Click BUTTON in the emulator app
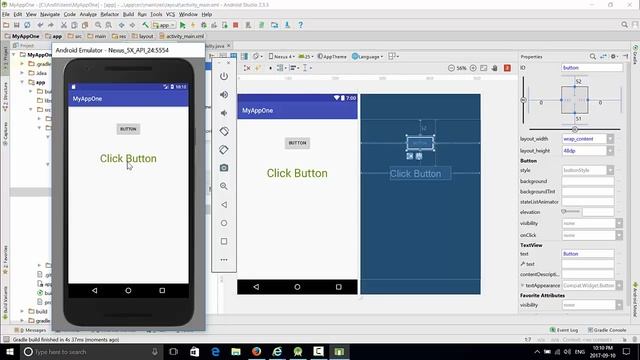This screenshot has height=360, width=640. (128, 129)
